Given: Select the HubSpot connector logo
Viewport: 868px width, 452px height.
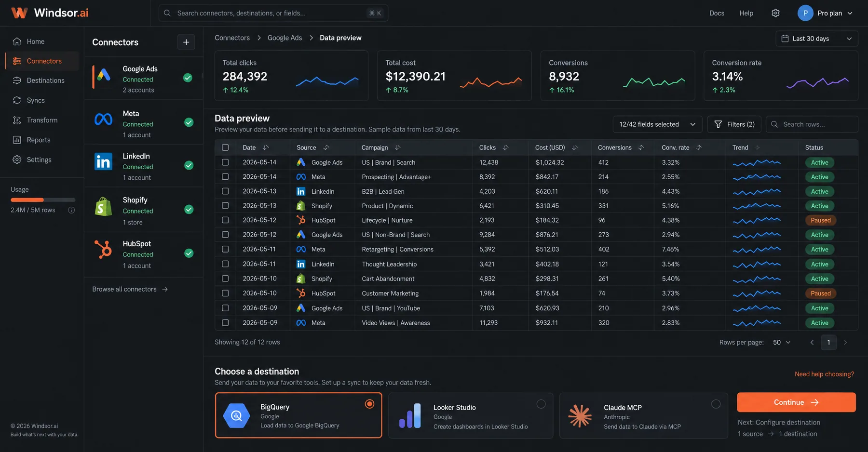Looking at the screenshot, I should click(103, 249).
